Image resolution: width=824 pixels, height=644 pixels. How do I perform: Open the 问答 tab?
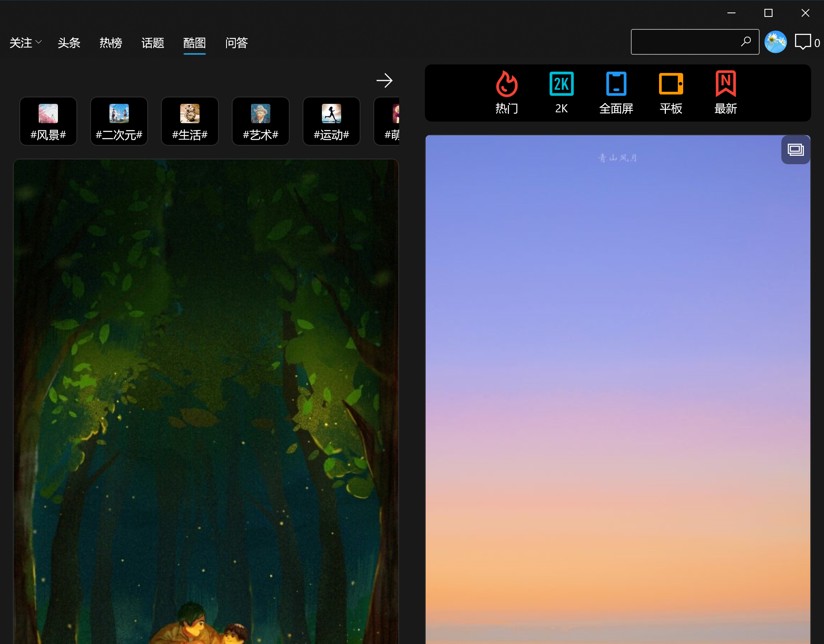[236, 43]
